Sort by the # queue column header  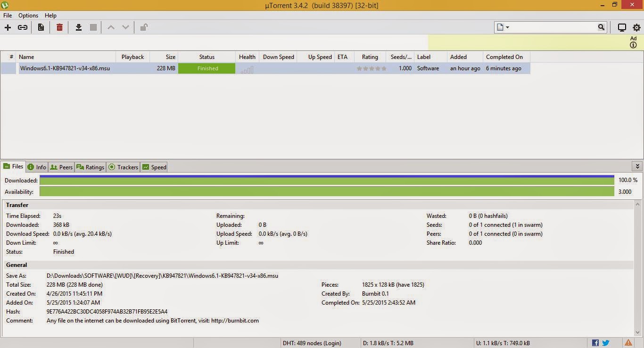tap(9, 57)
